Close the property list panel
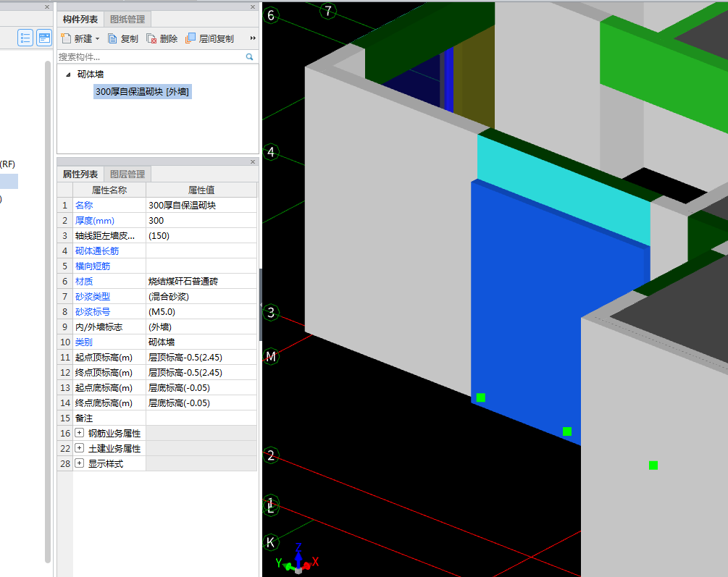The height and width of the screenshot is (577, 728). (253, 161)
